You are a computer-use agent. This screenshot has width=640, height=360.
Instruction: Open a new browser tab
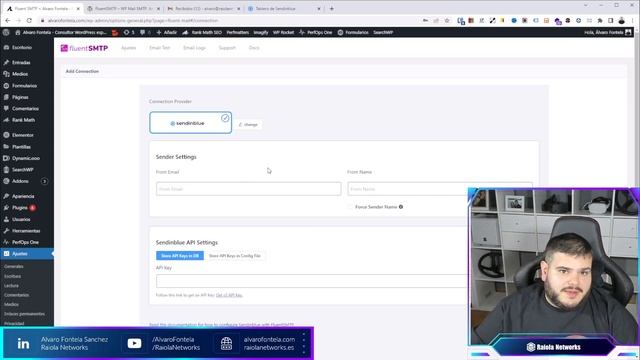pyautogui.click(x=331, y=9)
